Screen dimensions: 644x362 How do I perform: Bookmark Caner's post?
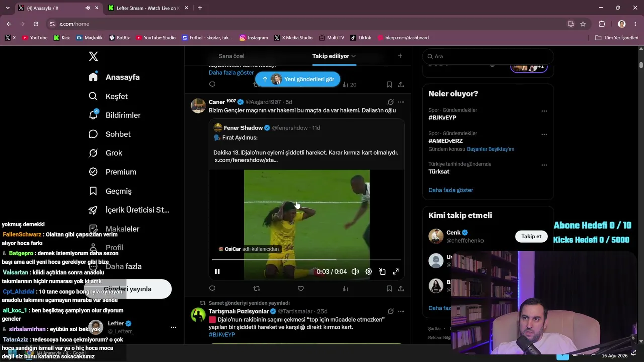(389, 289)
